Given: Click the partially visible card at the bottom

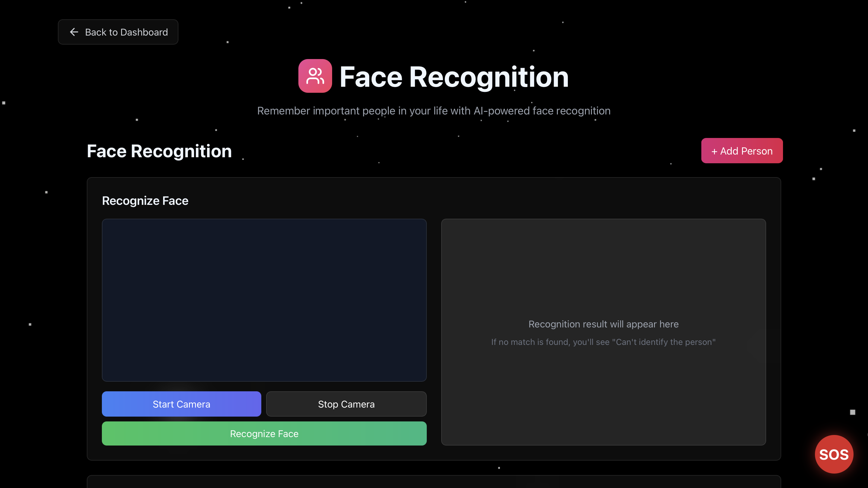Looking at the screenshot, I should point(434,482).
